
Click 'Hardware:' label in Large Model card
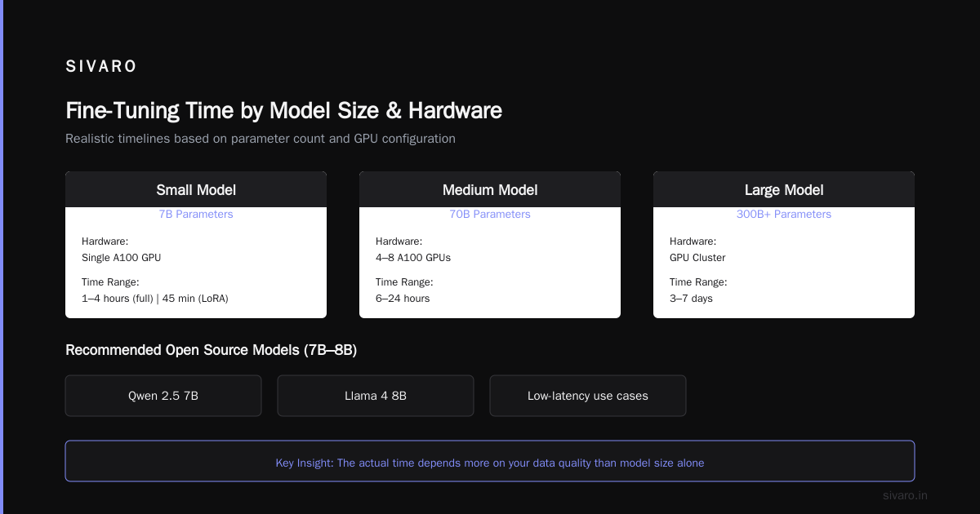693,241
